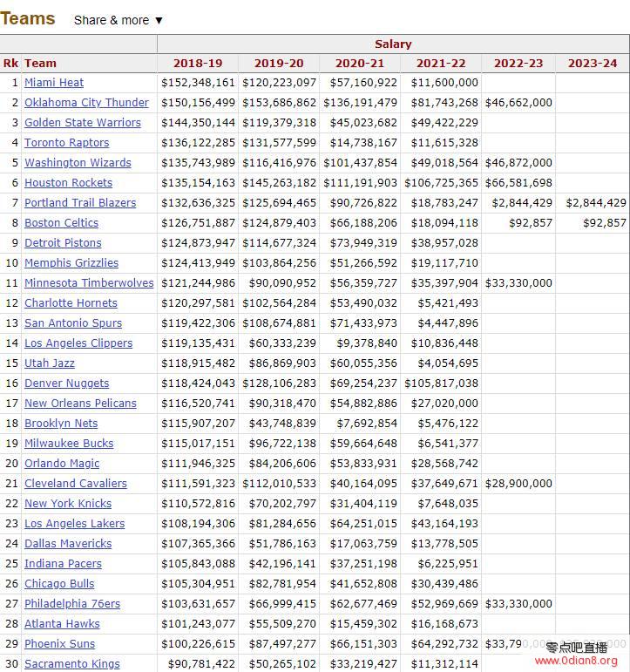Select Rockets 2022-23 value $66,581,698

(x=518, y=182)
